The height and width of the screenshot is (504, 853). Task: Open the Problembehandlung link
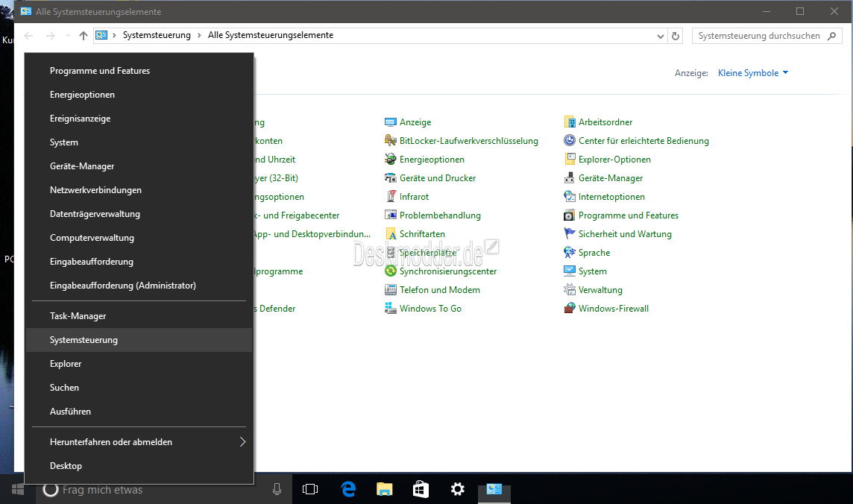click(x=440, y=215)
